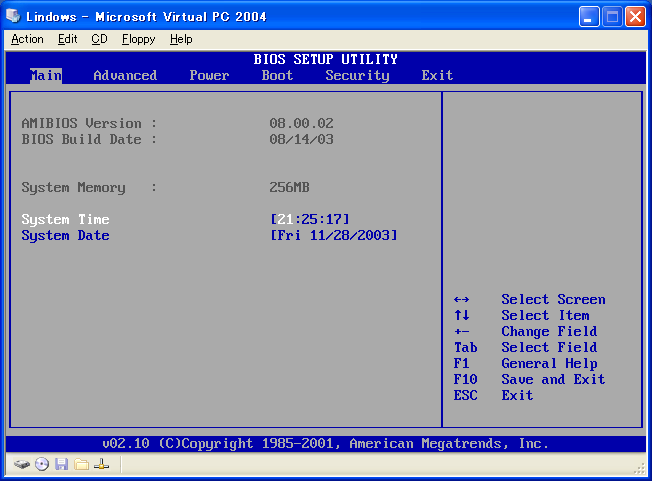Open the Action menu
This screenshot has height=481, width=652.
point(27,39)
